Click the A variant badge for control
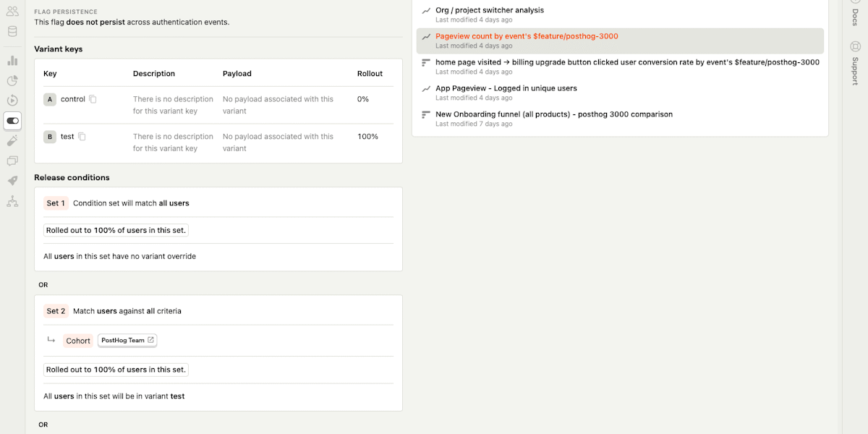The width and height of the screenshot is (868, 434). tap(50, 99)
